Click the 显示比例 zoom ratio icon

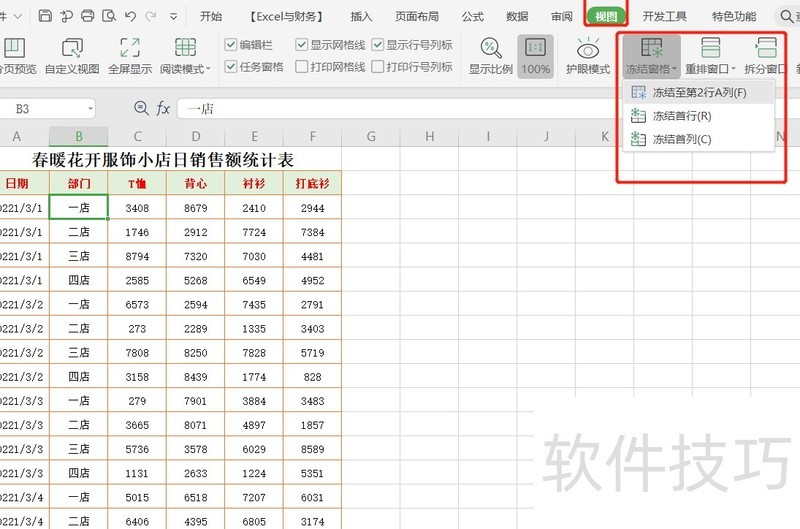[x=491, y=56]
